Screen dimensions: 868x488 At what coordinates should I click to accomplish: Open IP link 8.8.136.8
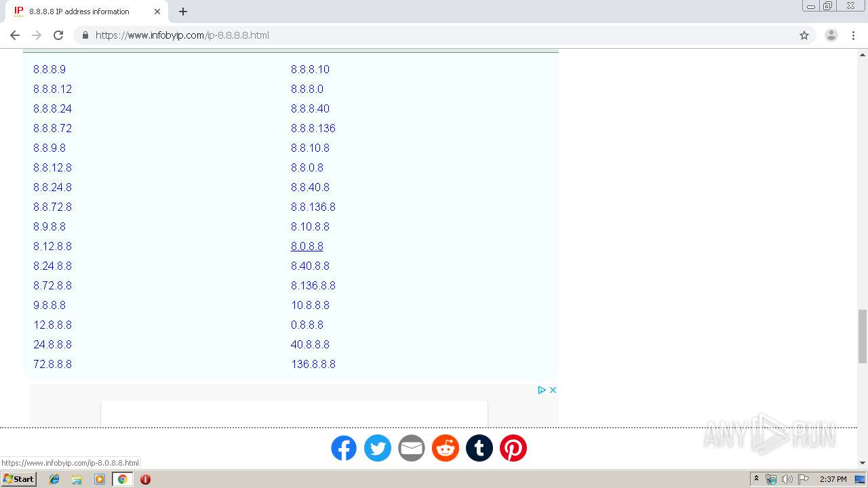(x=313, y=207)
